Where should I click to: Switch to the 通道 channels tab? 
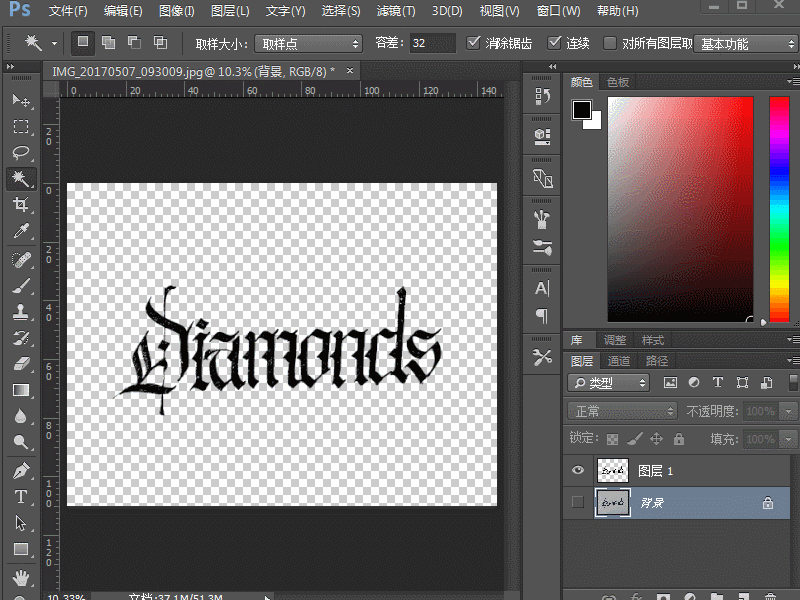tap(619, 361)
